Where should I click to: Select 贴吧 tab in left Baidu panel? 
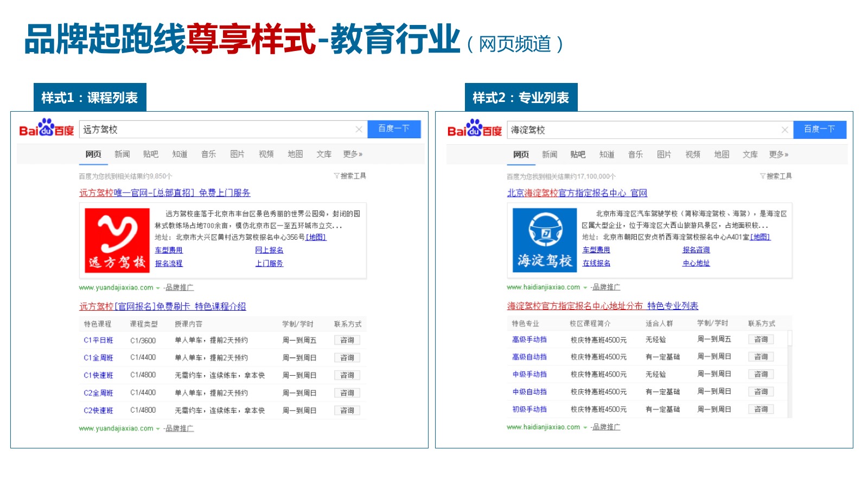point(151,154)
